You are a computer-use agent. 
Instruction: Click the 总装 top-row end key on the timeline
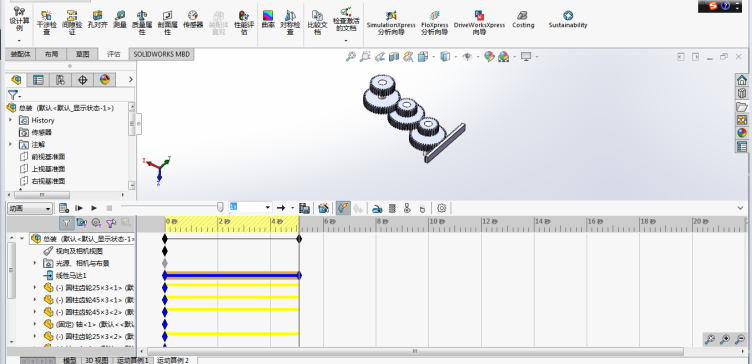[299, 238]
